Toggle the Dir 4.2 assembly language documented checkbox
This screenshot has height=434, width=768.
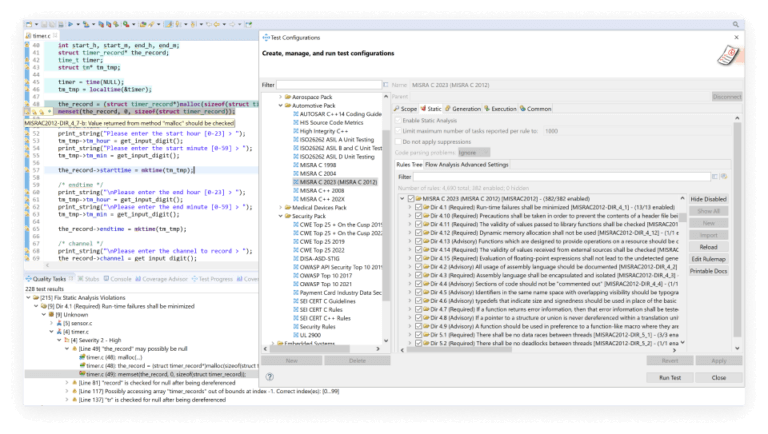[418, 267]
